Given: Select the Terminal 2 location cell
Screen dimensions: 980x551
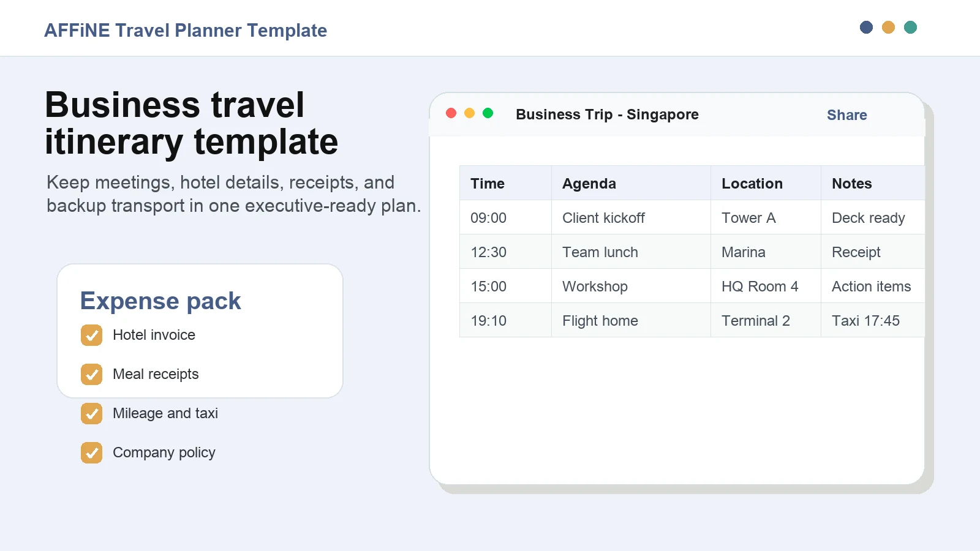Looking at the screenshot, I should coord(766,320).
